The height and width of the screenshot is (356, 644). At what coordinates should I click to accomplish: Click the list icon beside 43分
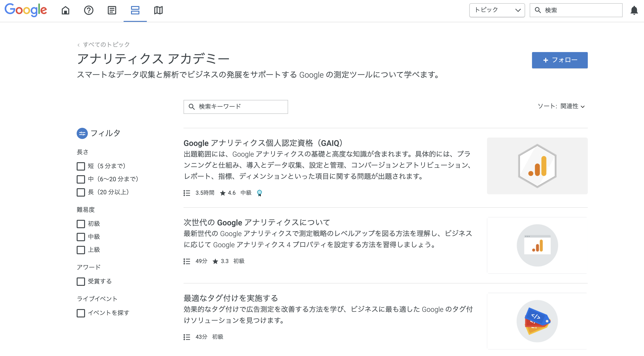tap(187, 337)
